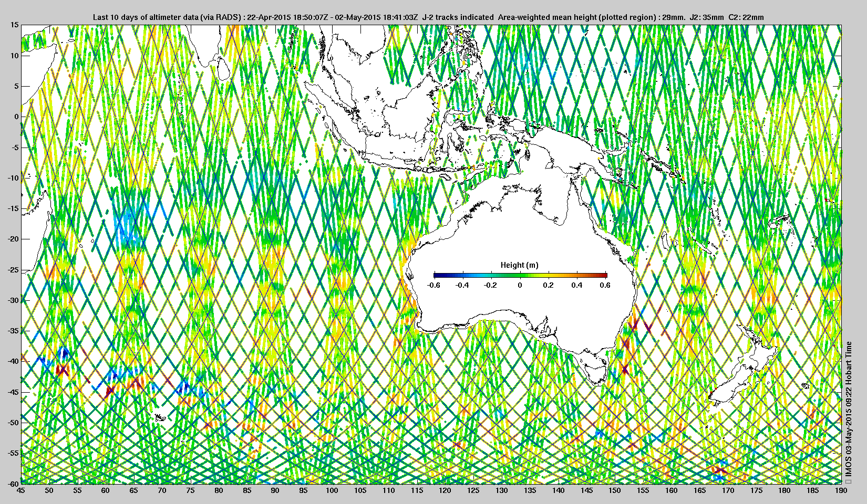Select the 0.2 colorbar tick label
The width and height of the screenshot is (867, 504).
[x=549, y=285]
